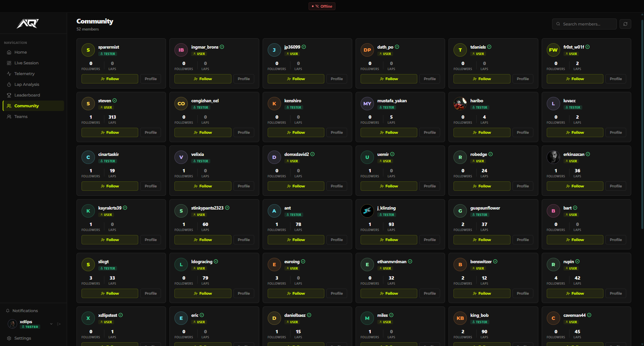Image resolution: width=644 pixels, height=346 pixels.
Task: Click the refresh members icon button
Action: point(625,24)
